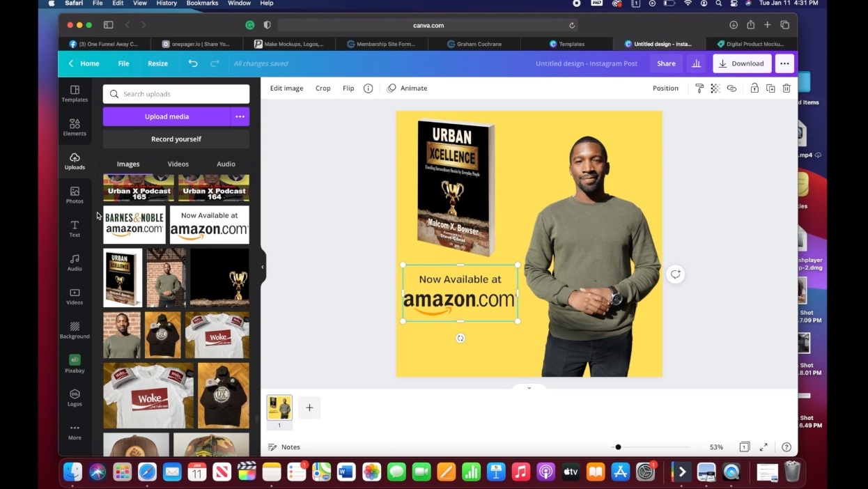The image size is (868, 489).
Task: Click the image Info icon
Action: 368,88
